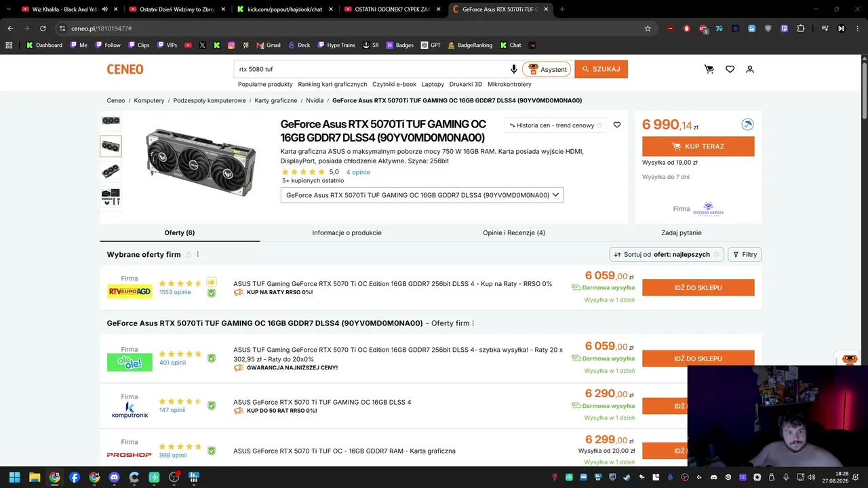Open the main graphics card product image
This screenshot has width=868, height=488.
201,161
